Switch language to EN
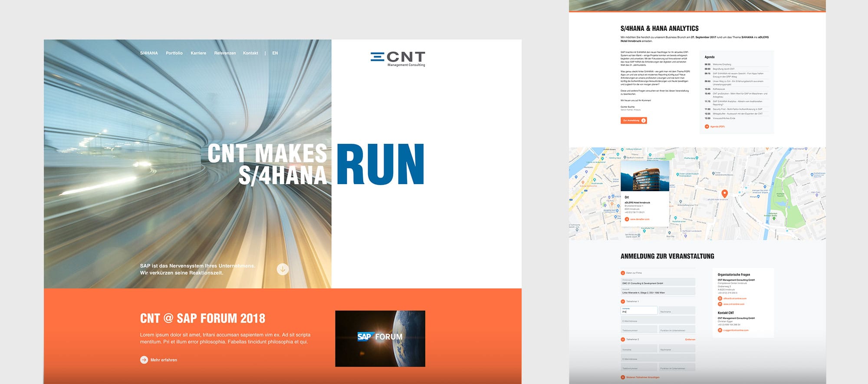 click(x=275, y=53)
